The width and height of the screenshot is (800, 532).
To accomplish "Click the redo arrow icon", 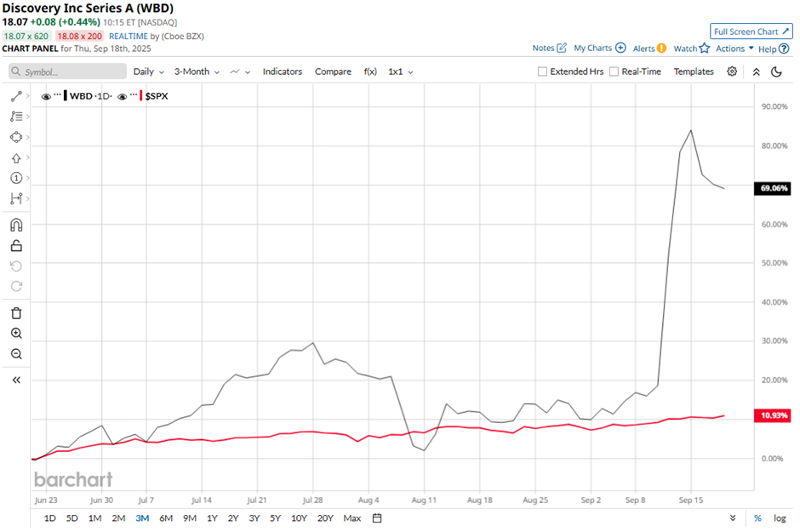I will point(16,286).
